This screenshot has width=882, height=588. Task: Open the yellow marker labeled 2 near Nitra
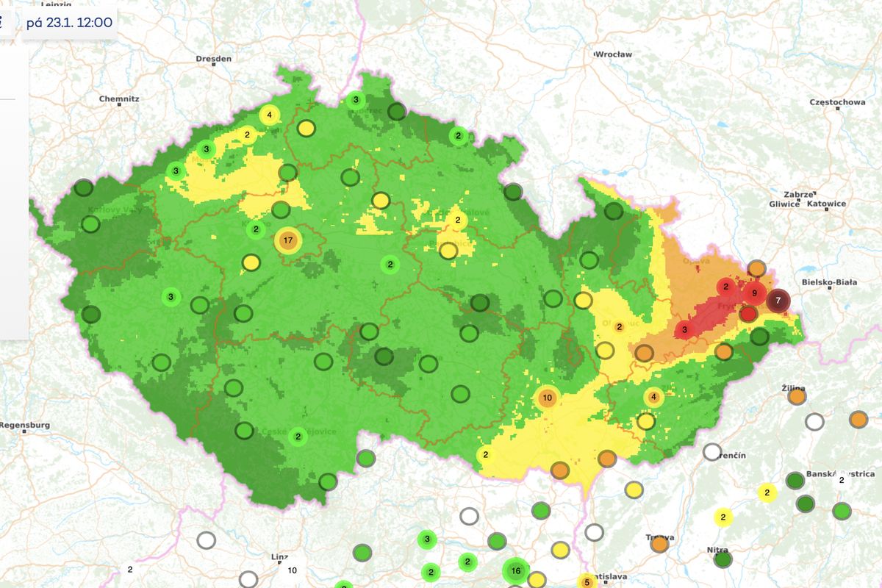click(723, 517)
